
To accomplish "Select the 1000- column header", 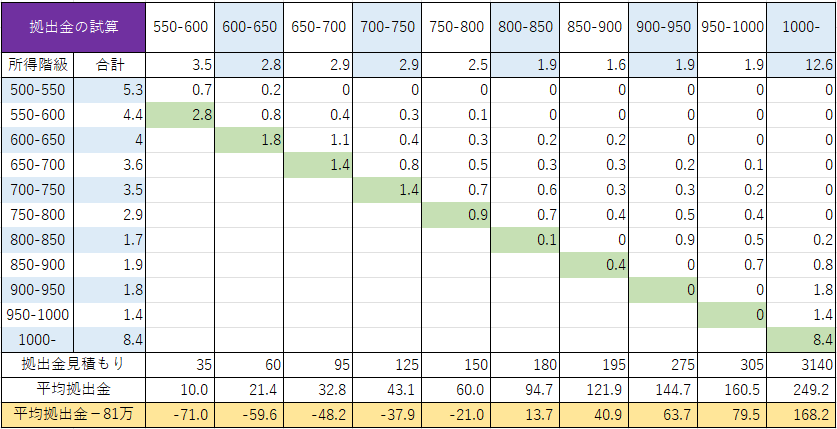I will (801, 28).
